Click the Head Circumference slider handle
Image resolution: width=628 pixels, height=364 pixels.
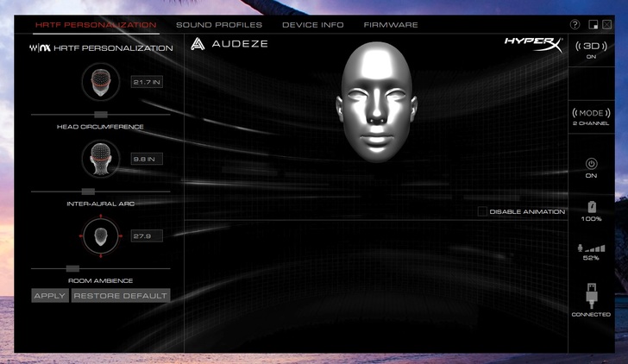(x=101, y=114)
